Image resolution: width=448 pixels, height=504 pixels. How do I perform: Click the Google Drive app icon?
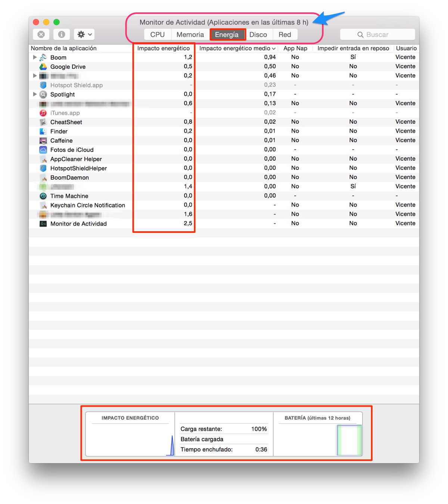pos(43,67)
